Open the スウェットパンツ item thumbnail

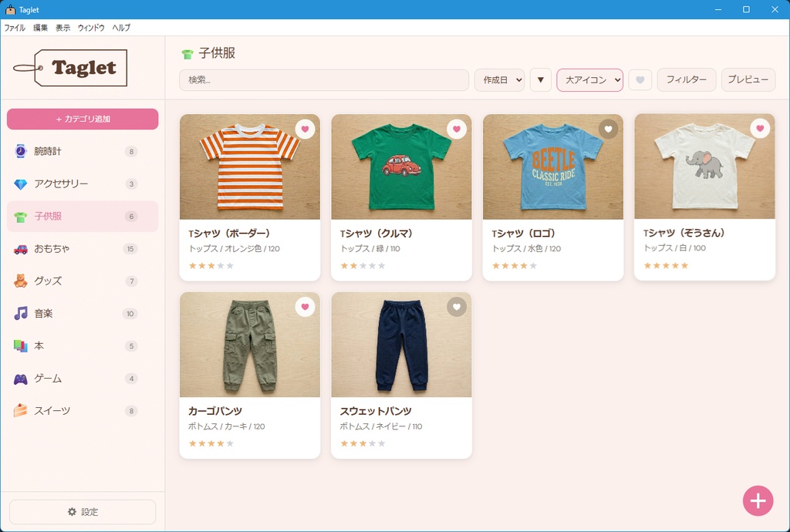[400, 345]
